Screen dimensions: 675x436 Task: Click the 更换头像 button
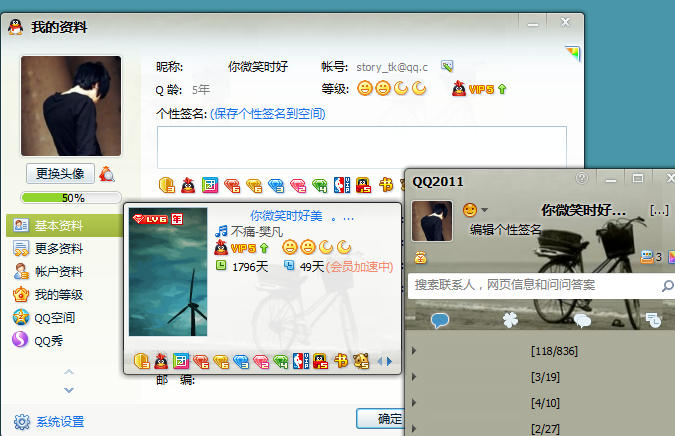[x=60, y=173]
